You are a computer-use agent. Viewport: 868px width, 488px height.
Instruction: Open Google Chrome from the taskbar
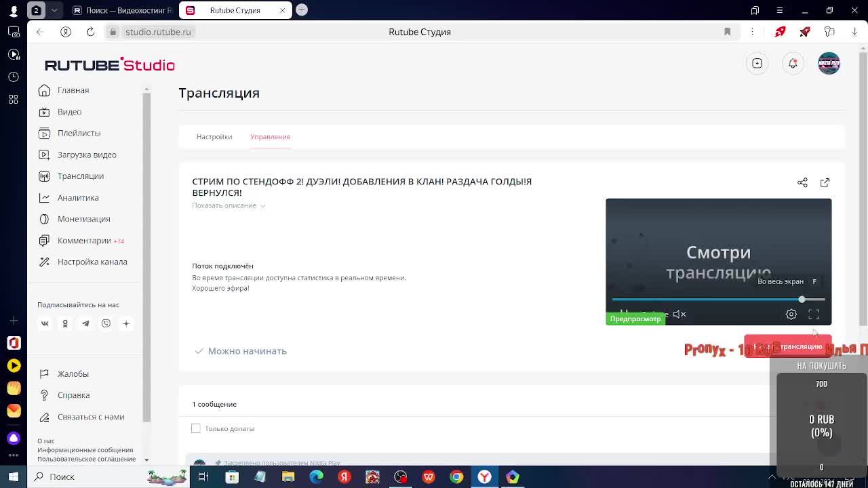coord(456,476)
